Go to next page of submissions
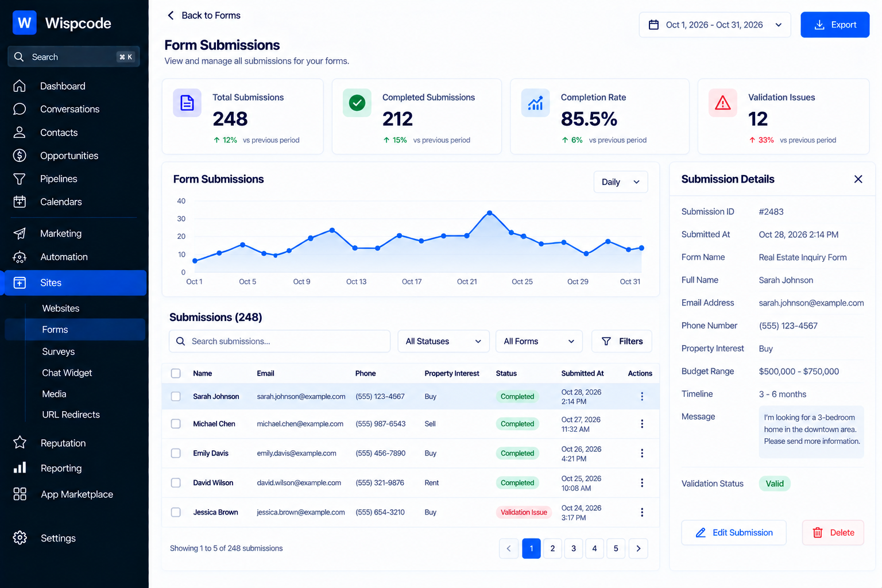882x588 pixels. (x=639, y=548)
